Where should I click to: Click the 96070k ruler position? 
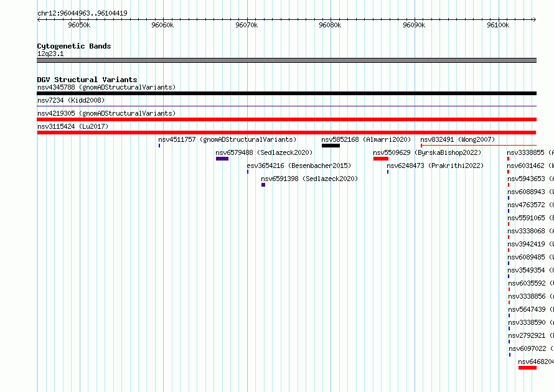tap(246, 25)
